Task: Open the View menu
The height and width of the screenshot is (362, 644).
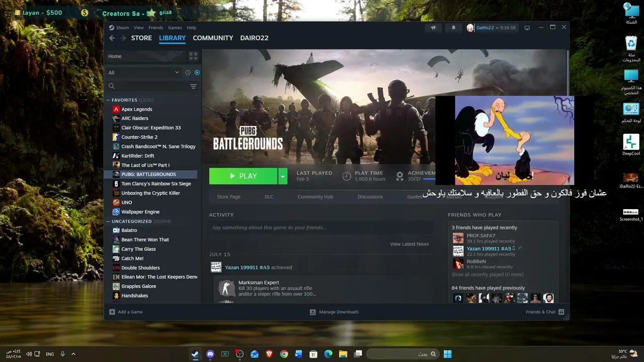Action: (x=139, y=28)
